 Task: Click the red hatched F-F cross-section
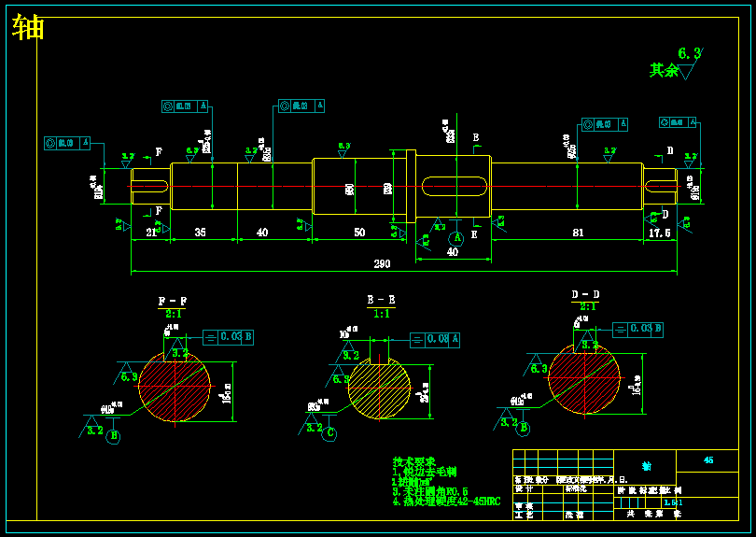point(175,387)
